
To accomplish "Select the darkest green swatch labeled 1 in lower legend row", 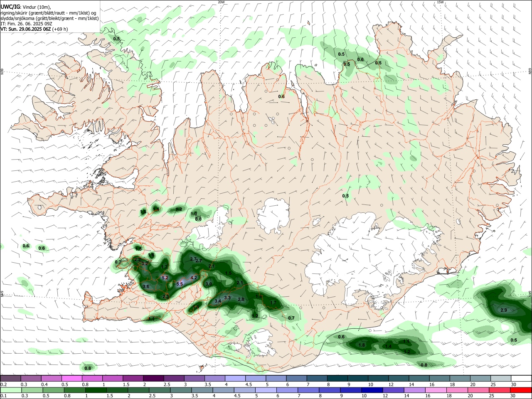I will pos(96,390).
